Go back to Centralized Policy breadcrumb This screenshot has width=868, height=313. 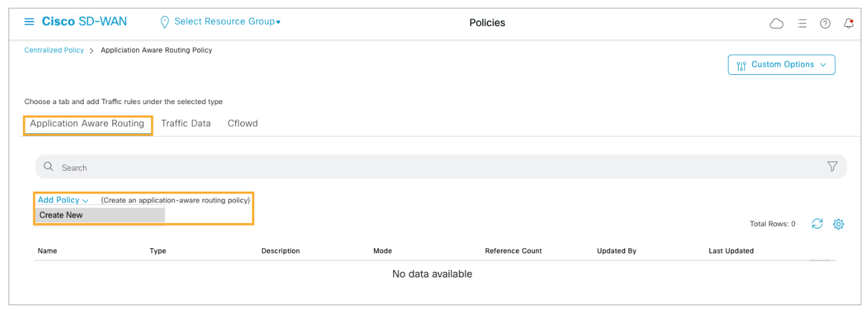54,50
